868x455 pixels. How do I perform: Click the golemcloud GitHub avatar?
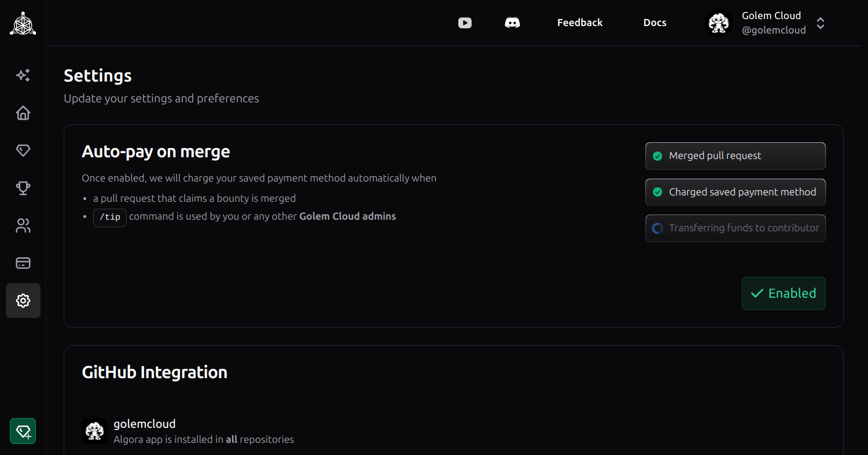coord(94,431)
